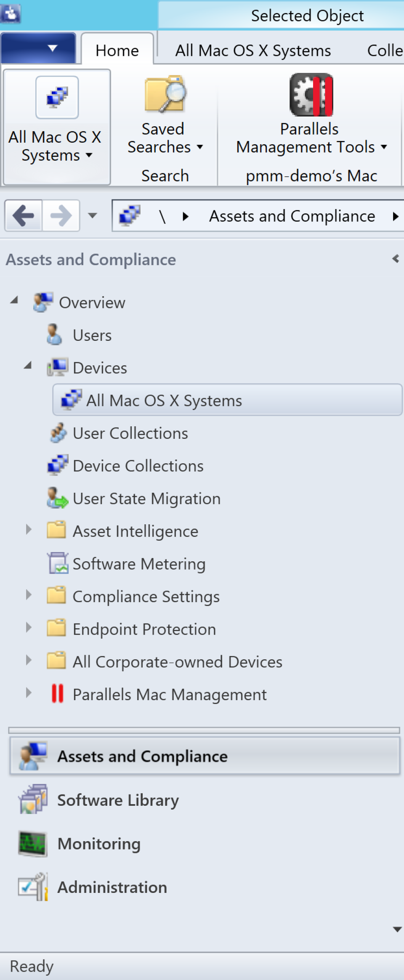The height and width of the screenshot is (980, 404).
Task: Click the Monitoring workspace icon
Action: [33, 844]
